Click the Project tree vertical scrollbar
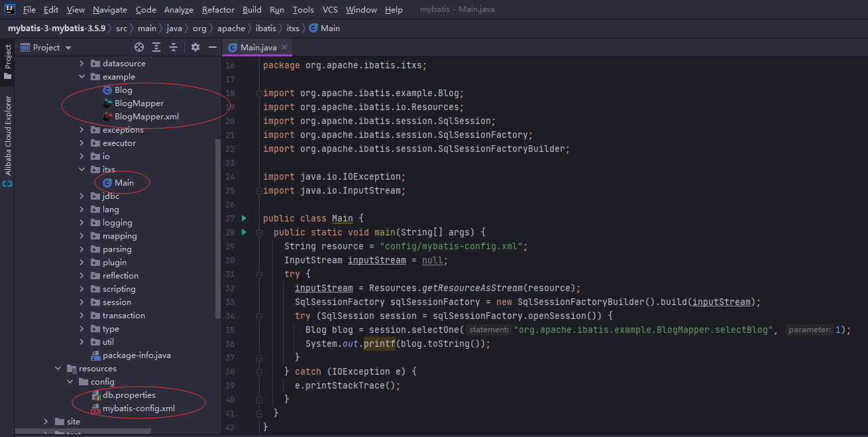Image resolution: width=868 pixels, height=437 pixels. [x=218, y=229]
